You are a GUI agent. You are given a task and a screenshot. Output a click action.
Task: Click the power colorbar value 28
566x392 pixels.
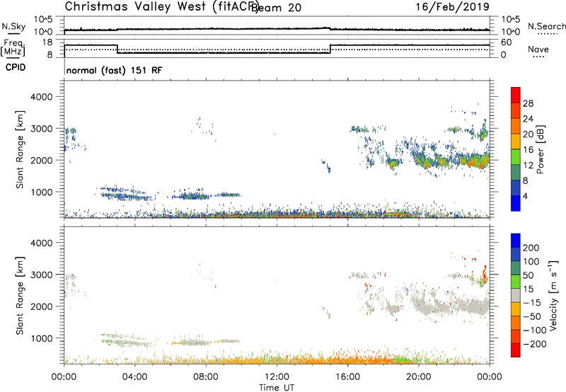point(528,103)
